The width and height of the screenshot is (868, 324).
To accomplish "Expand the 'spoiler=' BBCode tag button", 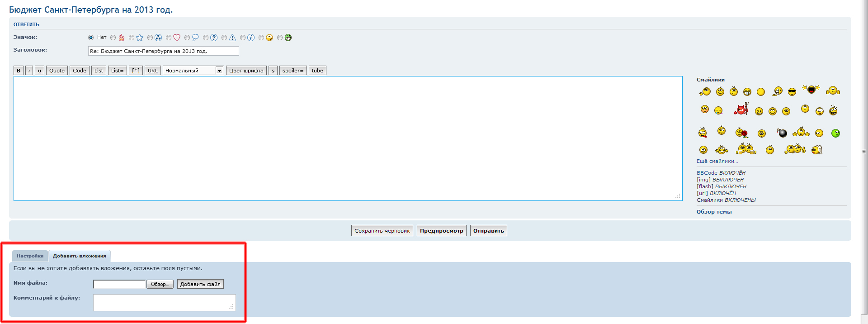I will coord(292,71).
